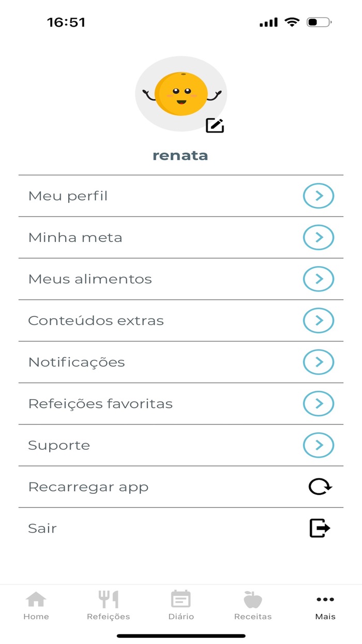Open Meu perfil via its chevron arrow
This screenshot has width=362, height=644.
pos(318,196)
